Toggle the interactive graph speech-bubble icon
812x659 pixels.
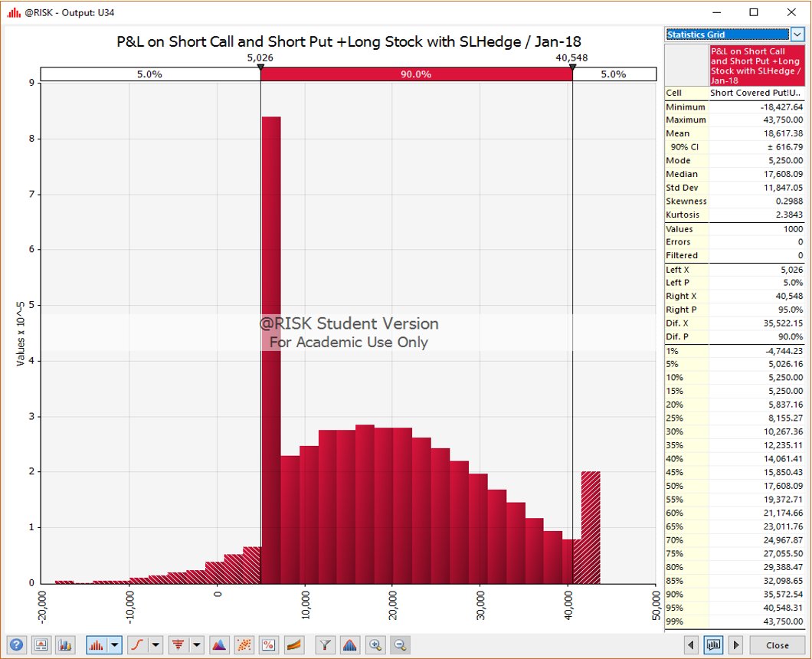tap(713, 645)
